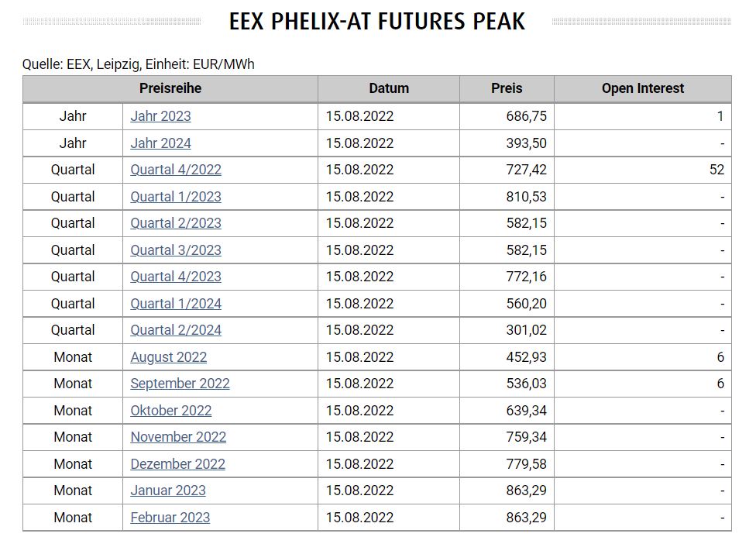The image size is (756, 537).
Task: Click the Open Interest column header
Action: (643, 88)
